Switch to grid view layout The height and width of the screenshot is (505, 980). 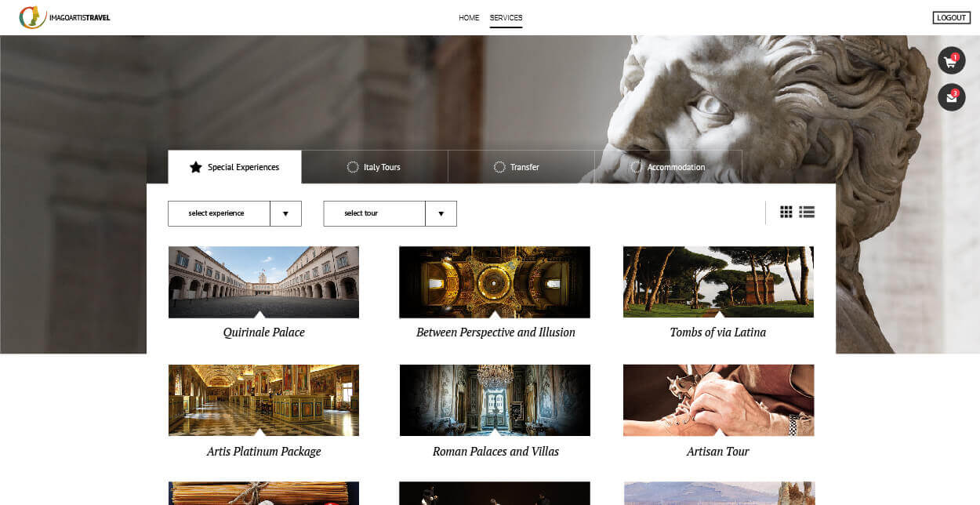pyautogui.click(x=786, y=212)
